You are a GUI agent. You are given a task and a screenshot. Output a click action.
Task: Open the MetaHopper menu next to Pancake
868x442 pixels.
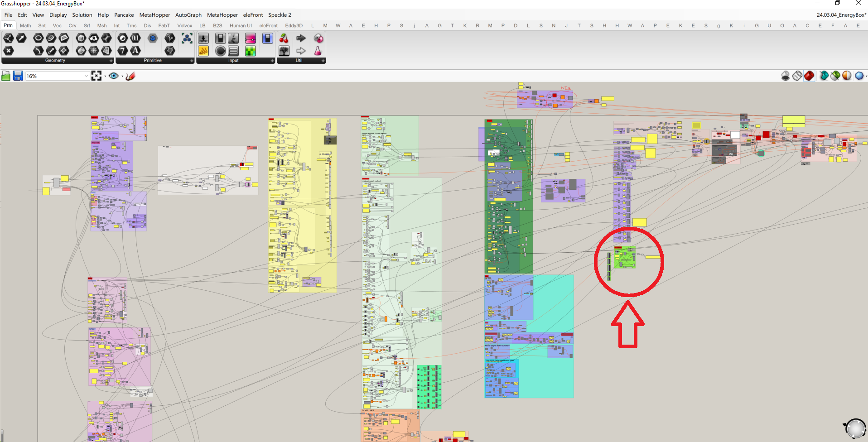154,15
